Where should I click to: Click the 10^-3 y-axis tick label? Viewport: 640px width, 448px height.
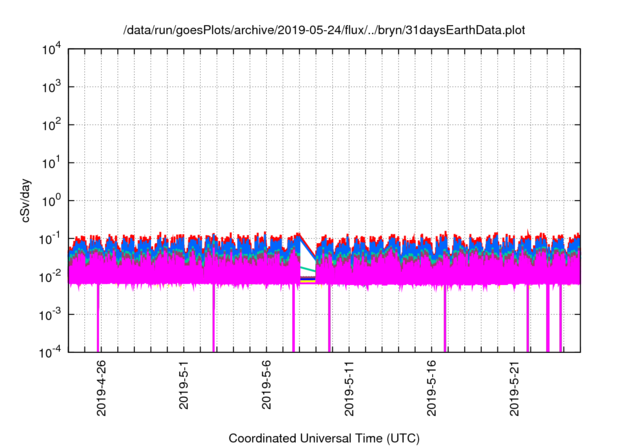tap(50, 315)
